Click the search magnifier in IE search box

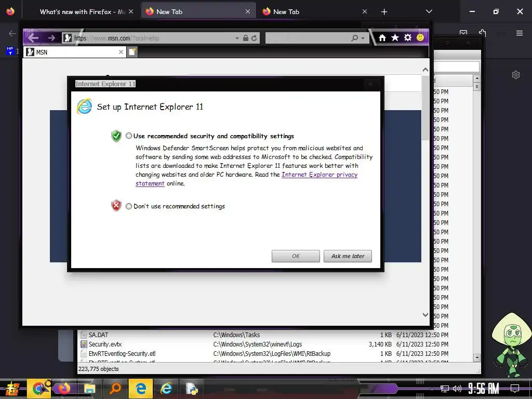click(354, 38)
